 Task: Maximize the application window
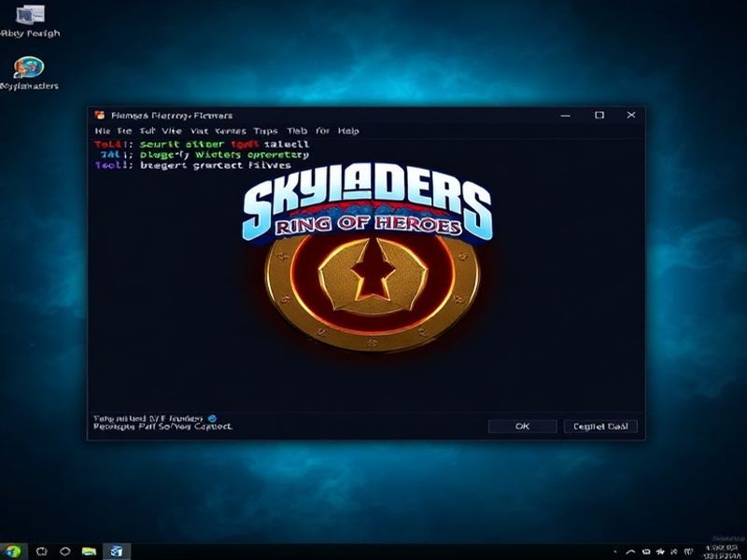pyautogui.click(x=599, y=115)
